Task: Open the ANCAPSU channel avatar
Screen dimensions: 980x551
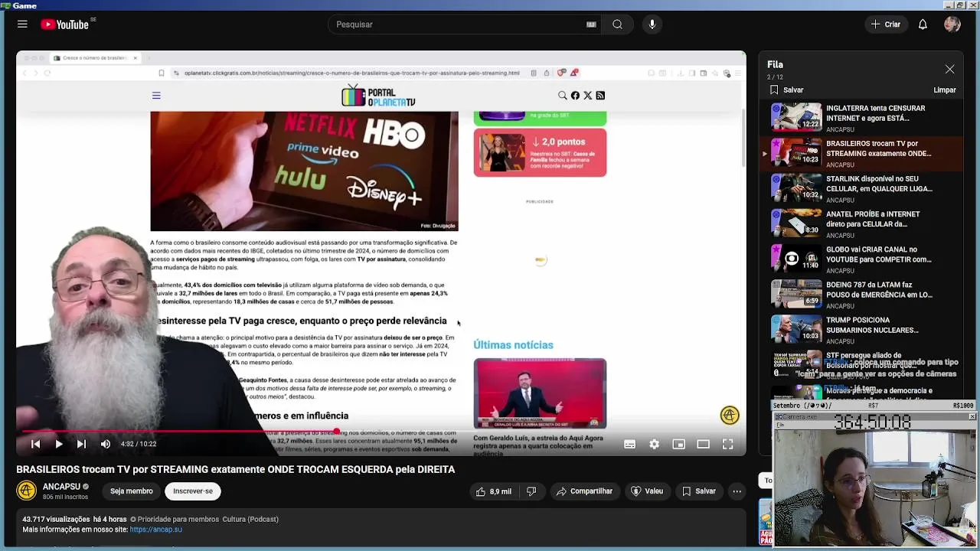Action: pos(27,491)
